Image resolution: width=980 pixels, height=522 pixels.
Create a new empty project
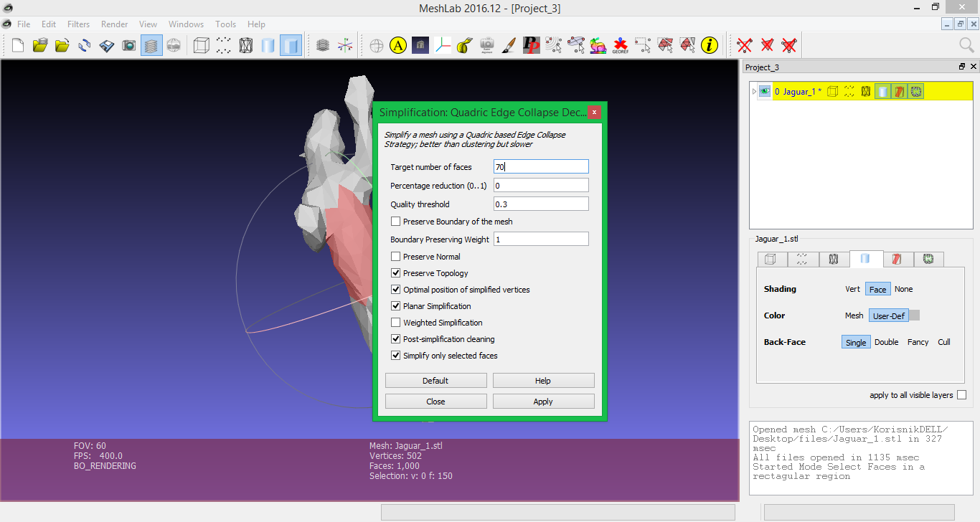pos(18,46)
